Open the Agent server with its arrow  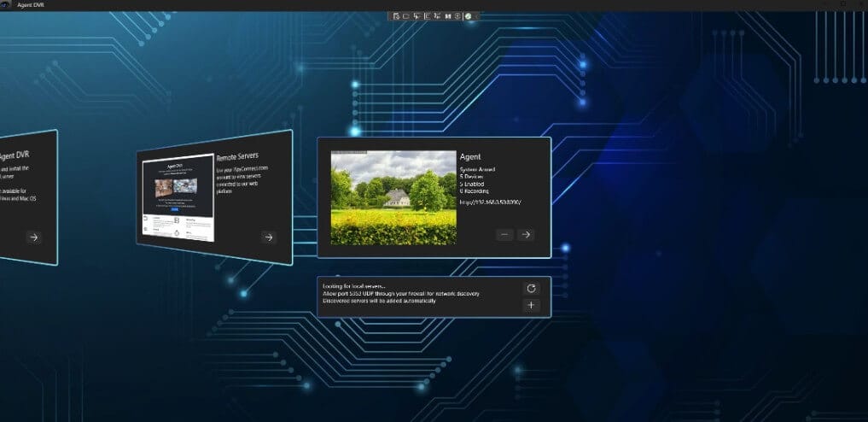[x=526, y=234]
